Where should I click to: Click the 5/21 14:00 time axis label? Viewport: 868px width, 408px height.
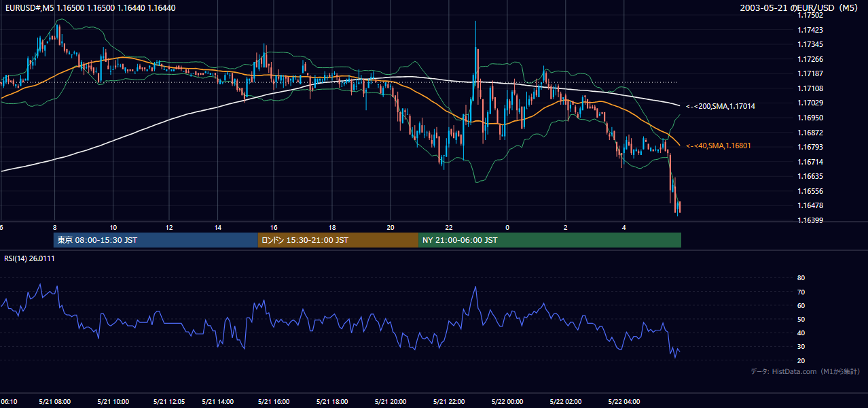pyautogui.click(x=218, y=402)
